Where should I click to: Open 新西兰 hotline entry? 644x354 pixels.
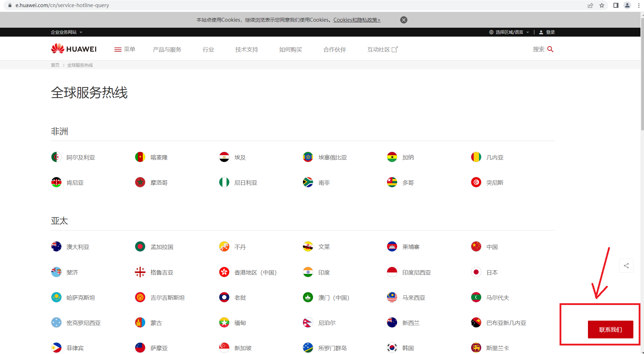point(403,322)
